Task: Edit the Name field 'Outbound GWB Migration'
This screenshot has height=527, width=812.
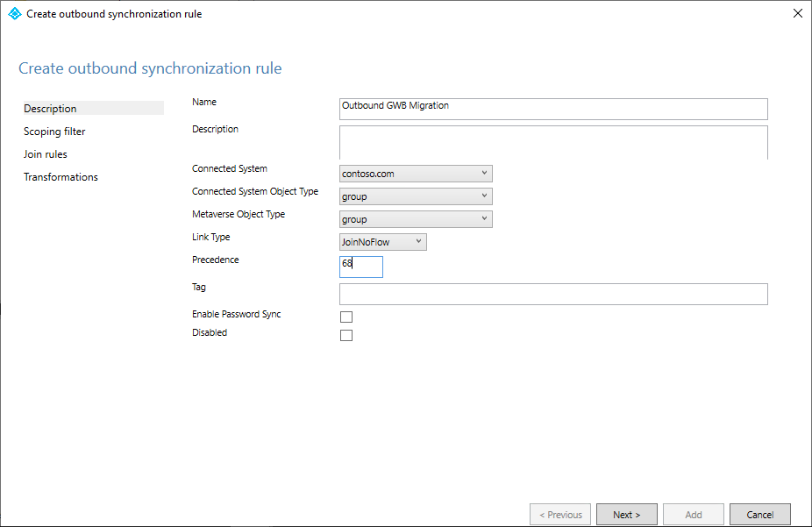Action: pos(553,110)
